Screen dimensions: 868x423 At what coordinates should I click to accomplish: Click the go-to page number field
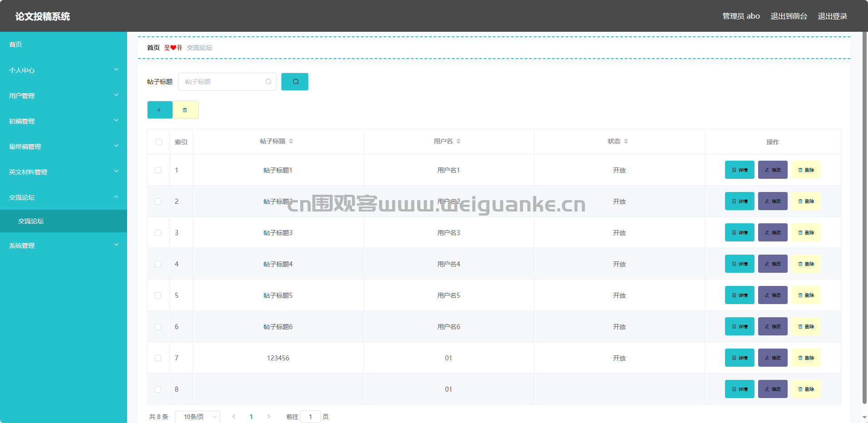coord(311,417)
